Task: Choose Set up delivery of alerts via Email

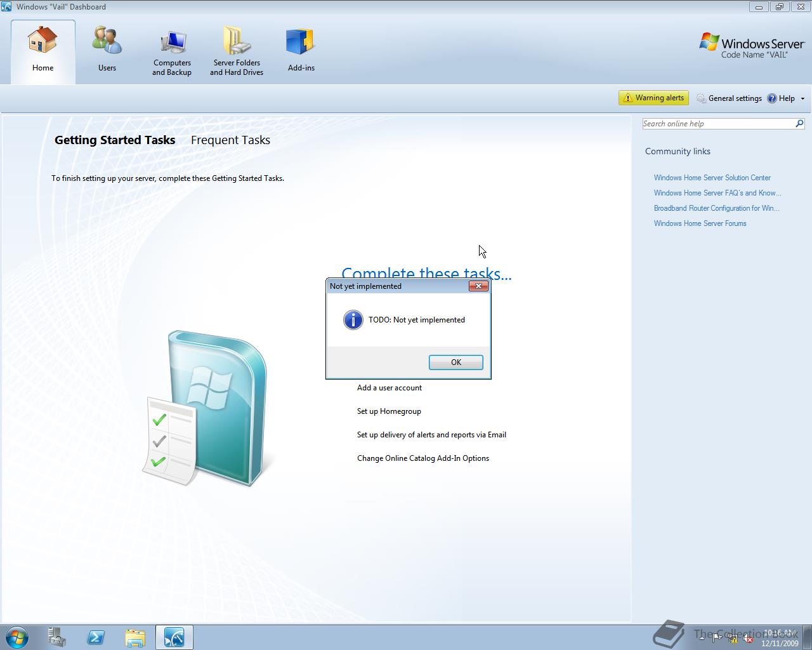Action: coord(431,435)
